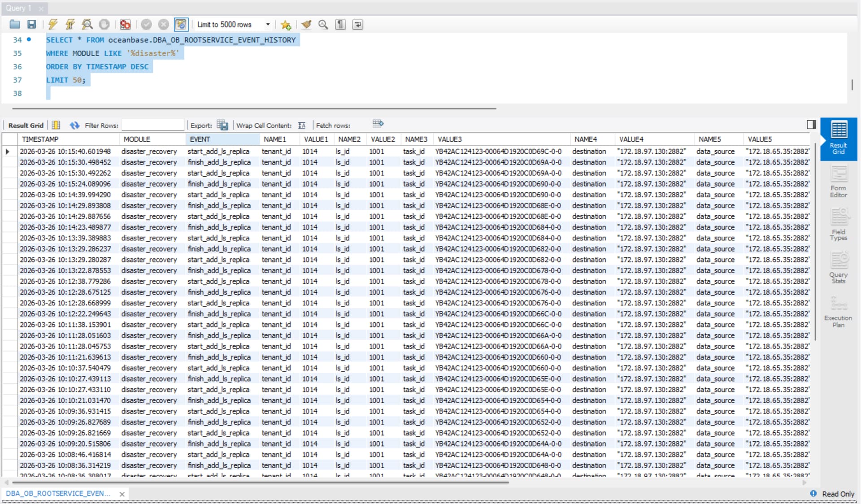
Task: Save the SQL script to file
Action: point(31,25)
